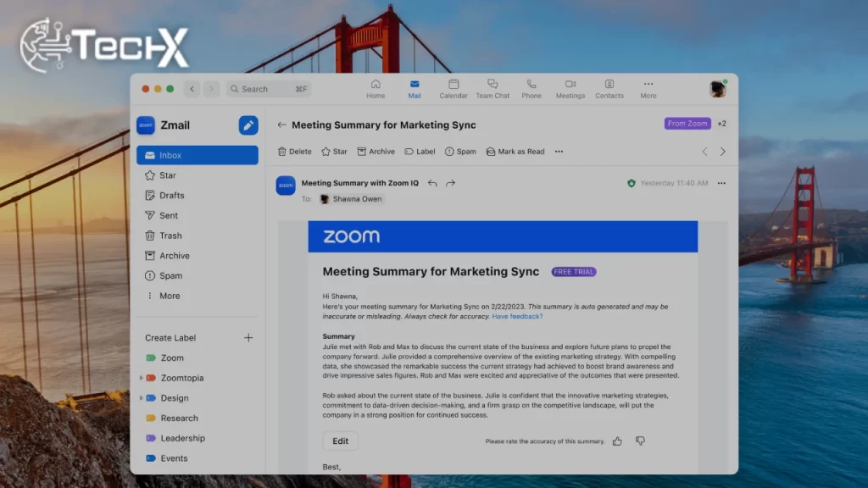Expand the Zoomtopia label group
Image resolution: width=868 pixels, height=488 pixels.
[142, 378]
